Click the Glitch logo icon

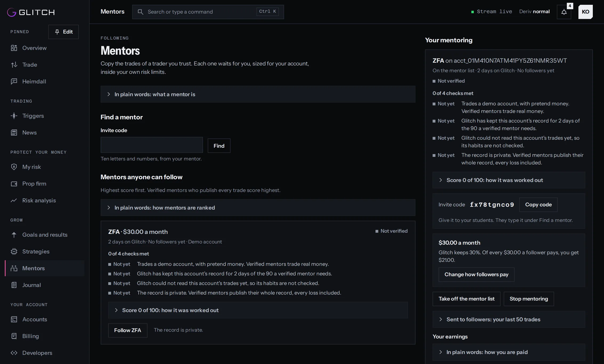coord(12,12)
